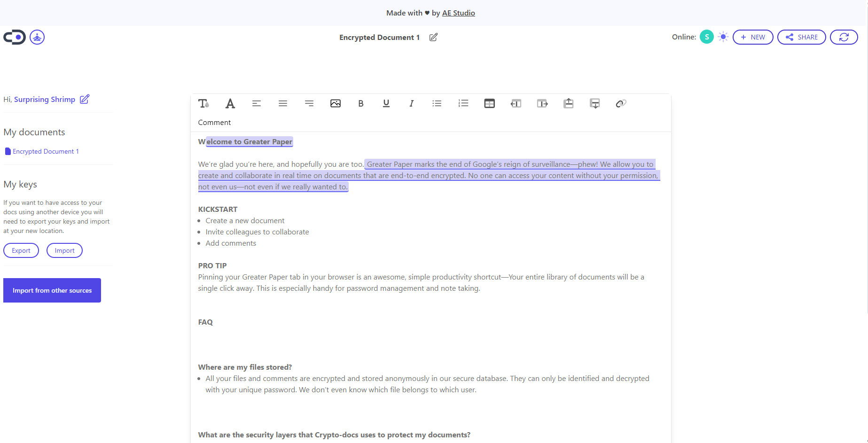Open the circular meditation icon

point(37,37)
